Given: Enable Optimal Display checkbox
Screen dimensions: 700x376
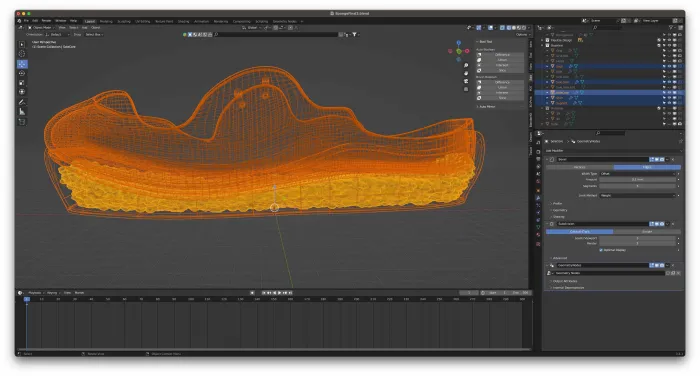Looking at the screenshot, I should [x=601, y=250].
